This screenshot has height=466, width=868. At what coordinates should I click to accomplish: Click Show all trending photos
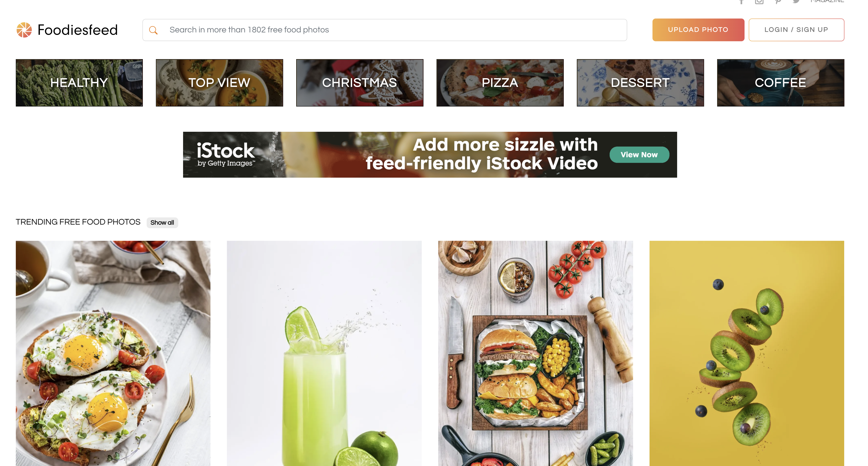[162, 222]
